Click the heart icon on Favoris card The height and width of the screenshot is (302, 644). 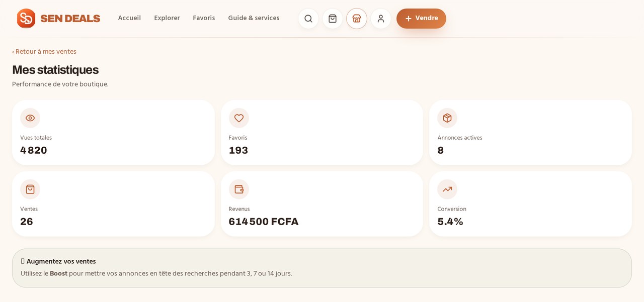(239, 118)
